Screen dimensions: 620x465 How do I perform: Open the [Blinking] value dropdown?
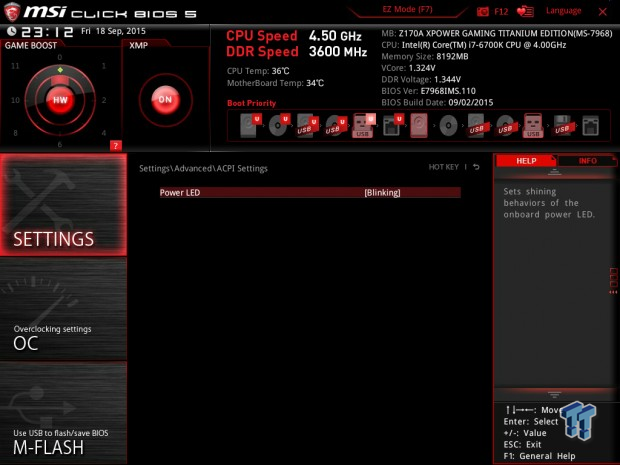click(x=382, y=193)
